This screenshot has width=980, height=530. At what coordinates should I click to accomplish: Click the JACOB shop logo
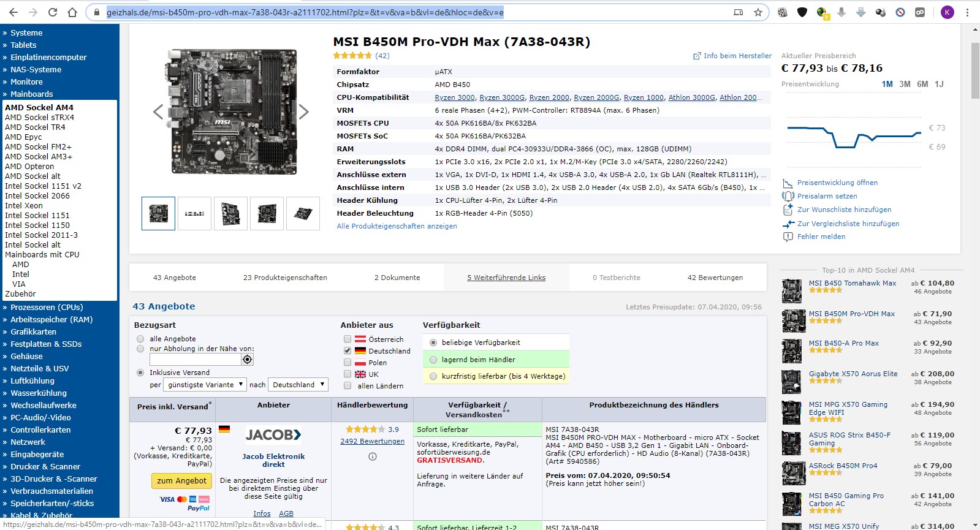tap(273, 434)
